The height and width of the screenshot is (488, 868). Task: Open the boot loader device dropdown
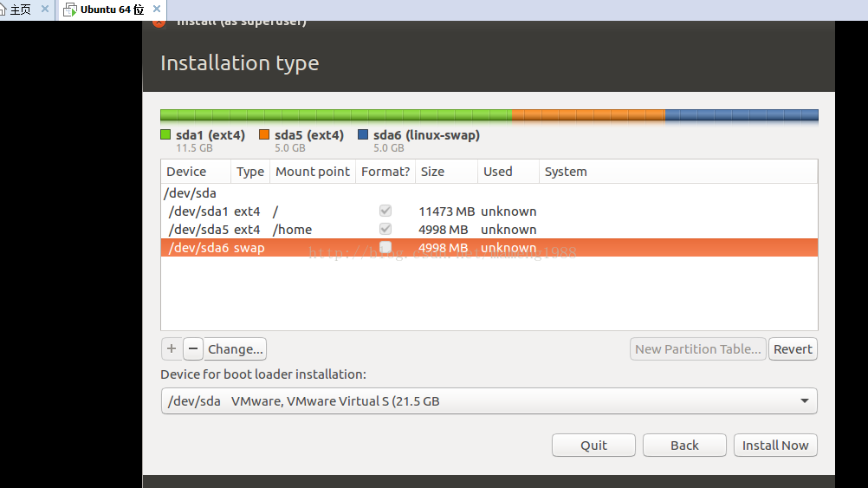(x=489, y=401)
